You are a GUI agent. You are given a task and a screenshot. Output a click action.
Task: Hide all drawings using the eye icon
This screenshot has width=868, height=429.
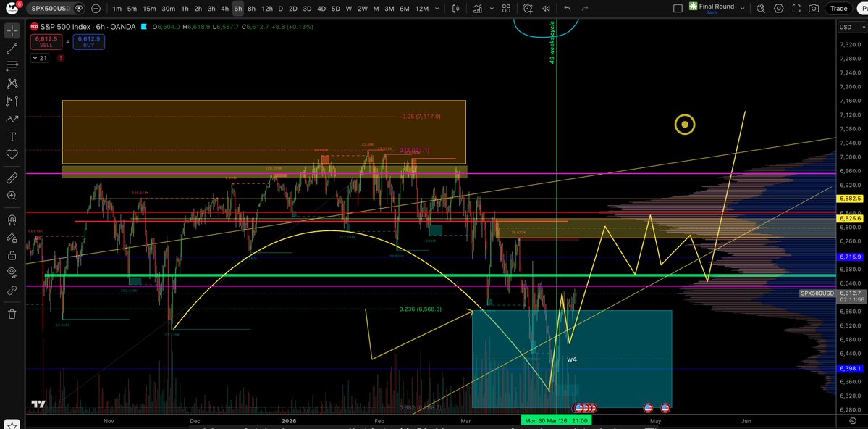point(12,272)
